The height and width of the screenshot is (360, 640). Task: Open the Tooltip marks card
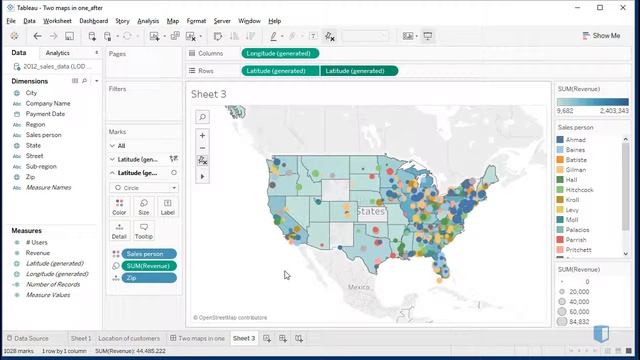pos(144,231)
